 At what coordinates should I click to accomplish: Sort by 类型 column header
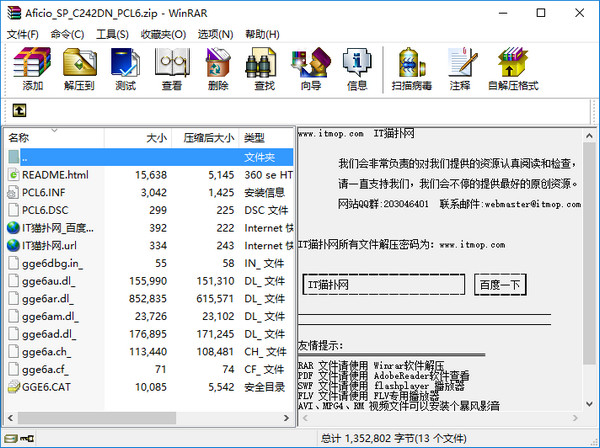pos(267,138)
